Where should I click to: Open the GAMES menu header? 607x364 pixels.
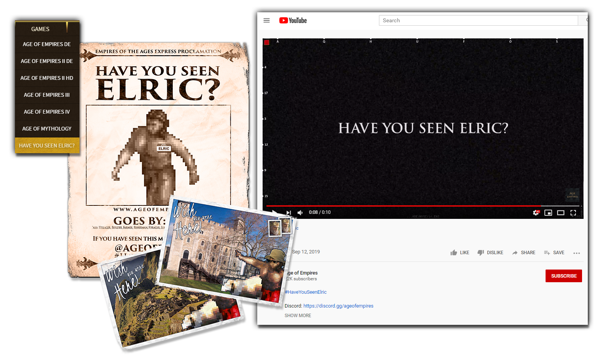(40, 29)
